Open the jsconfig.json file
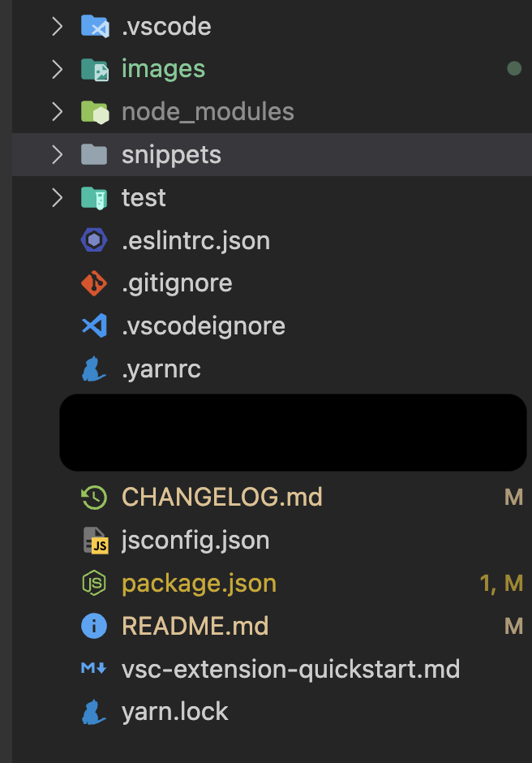The image size is (532, 763). [x=195, y=541]
